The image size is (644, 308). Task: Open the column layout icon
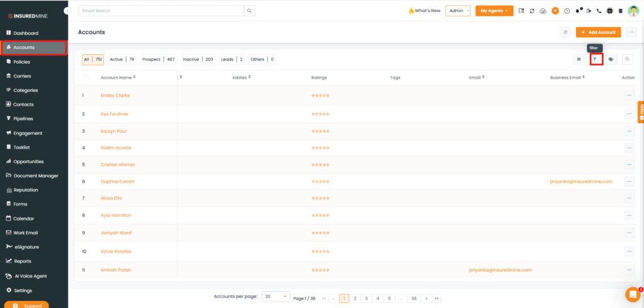(x=579, y=59)
